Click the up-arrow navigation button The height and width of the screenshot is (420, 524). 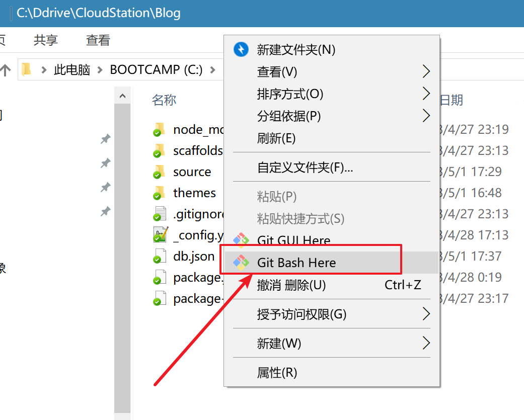5,70
